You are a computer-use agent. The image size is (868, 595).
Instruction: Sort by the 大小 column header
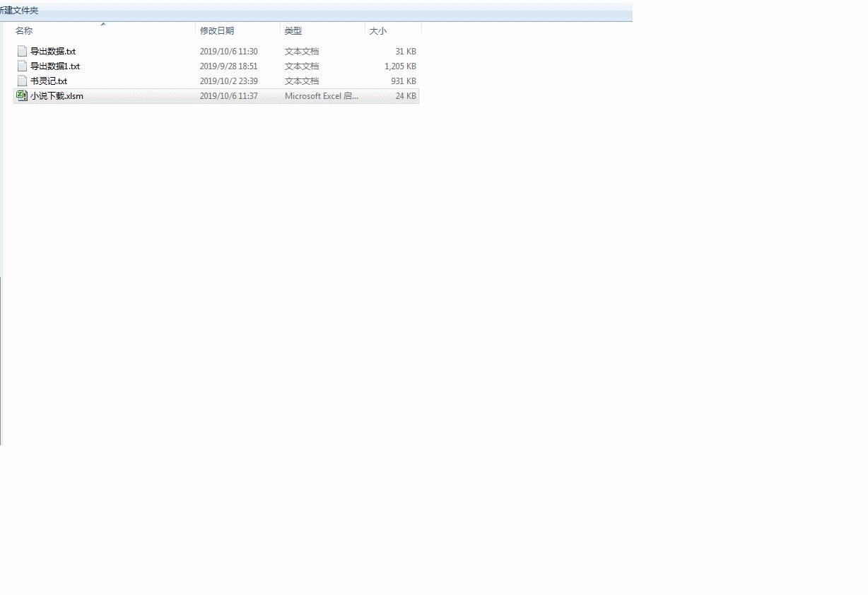(x=378, y=31)
